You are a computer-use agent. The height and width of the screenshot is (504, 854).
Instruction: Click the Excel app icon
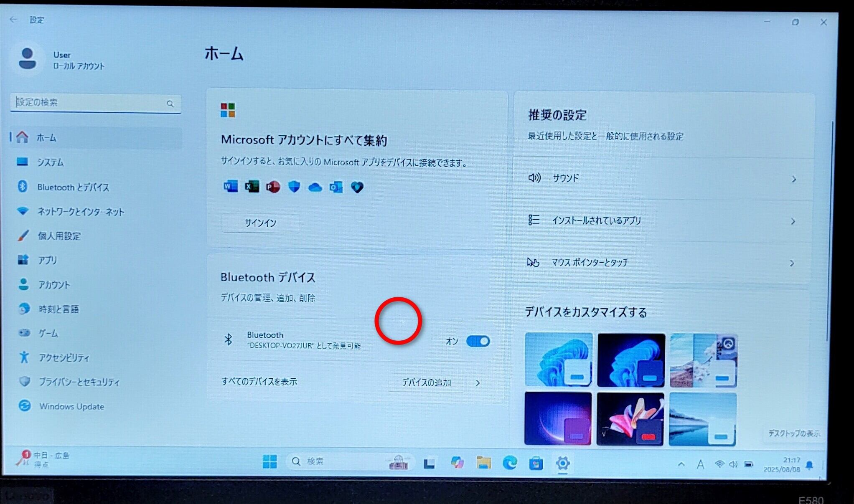coord(252,186)
